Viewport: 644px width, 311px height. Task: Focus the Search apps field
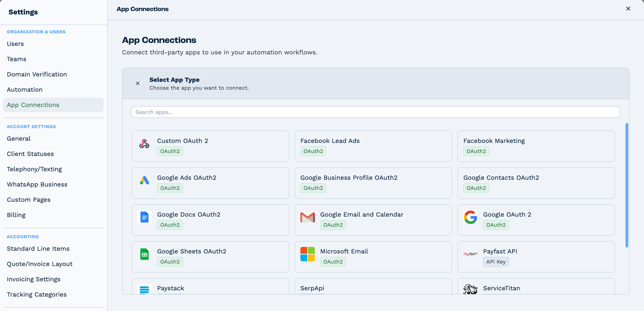[375, 112]
